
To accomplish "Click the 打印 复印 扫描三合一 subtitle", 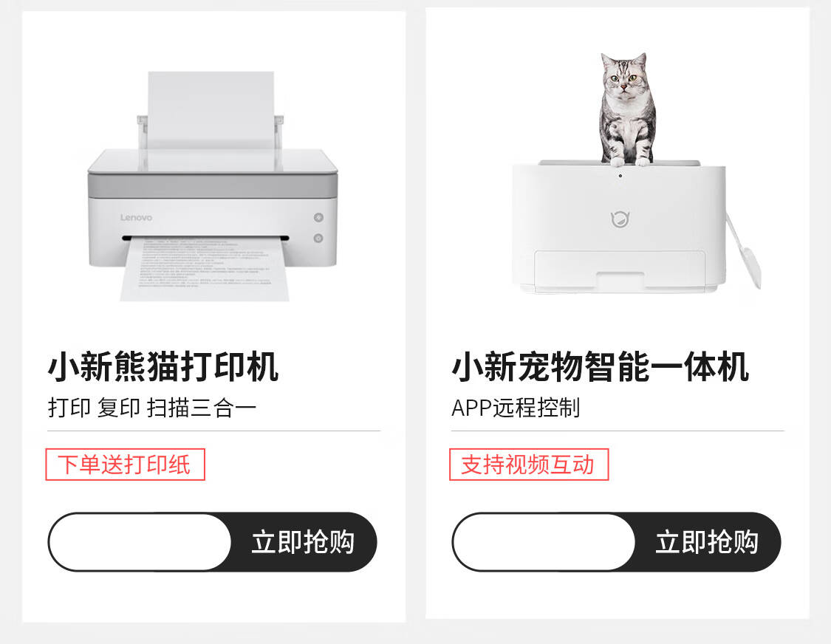I will tap(152, 408).
